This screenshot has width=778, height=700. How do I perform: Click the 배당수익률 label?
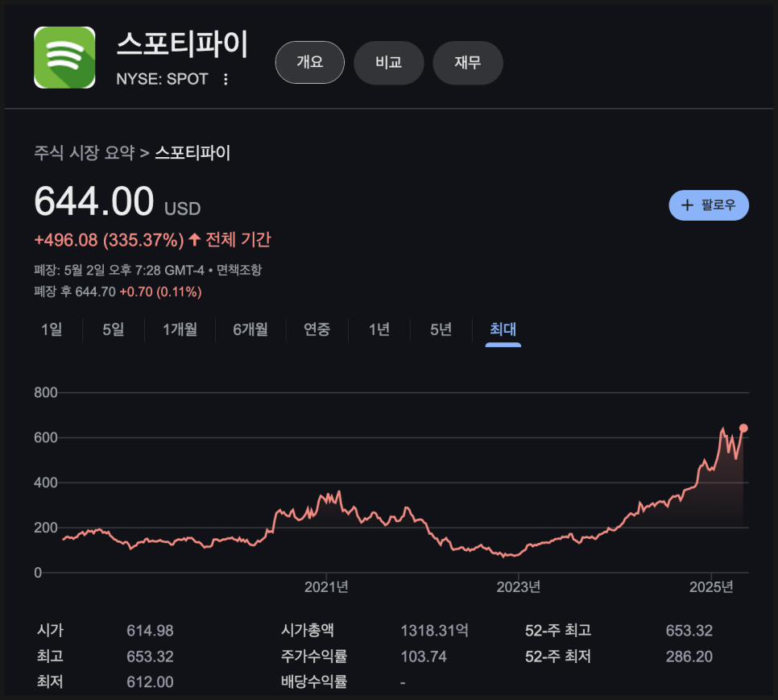click(x=313, y=681)
